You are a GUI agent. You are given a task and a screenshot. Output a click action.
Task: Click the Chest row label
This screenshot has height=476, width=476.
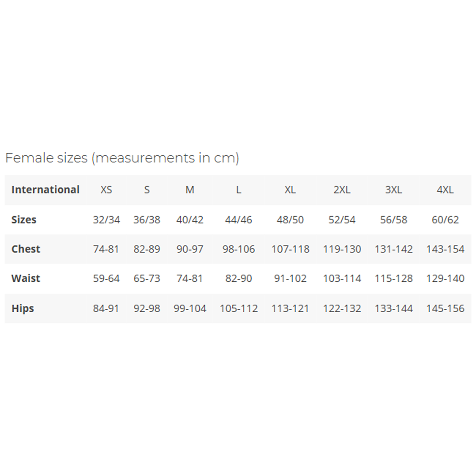click(26, 249)
